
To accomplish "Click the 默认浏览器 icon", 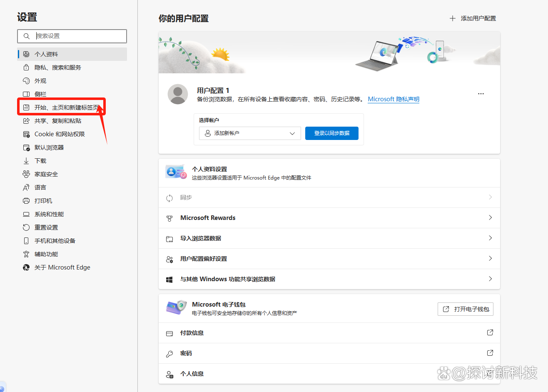I will click(x=26, y=147).
